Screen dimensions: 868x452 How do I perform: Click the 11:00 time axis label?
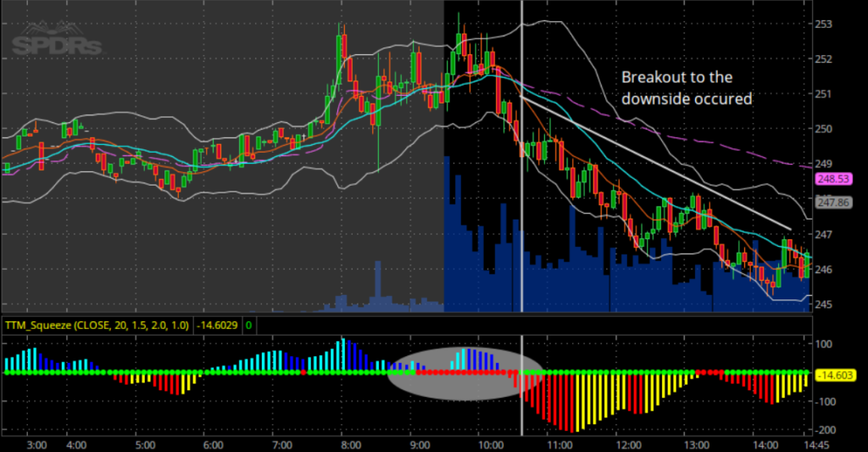pos(559,445)
